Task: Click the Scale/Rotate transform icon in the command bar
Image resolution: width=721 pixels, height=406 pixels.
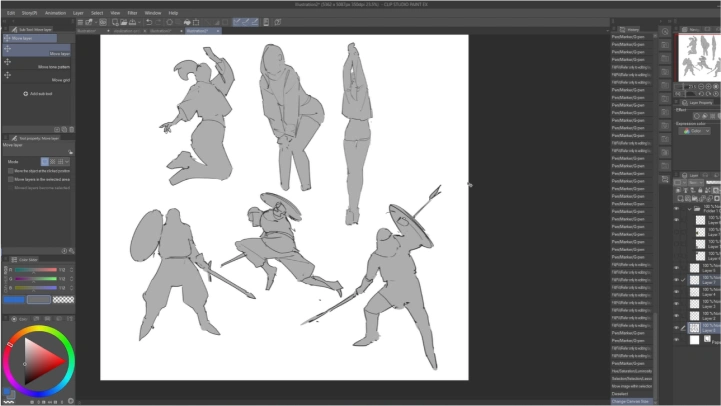Action: coord(196,22)
